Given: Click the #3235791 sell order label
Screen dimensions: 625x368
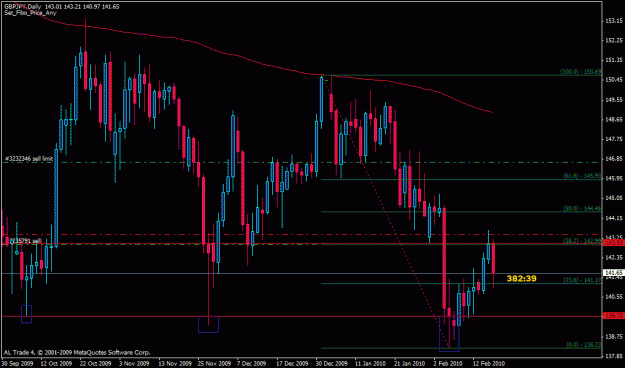Looking at the screenshot, I should (x=25, y=241).
